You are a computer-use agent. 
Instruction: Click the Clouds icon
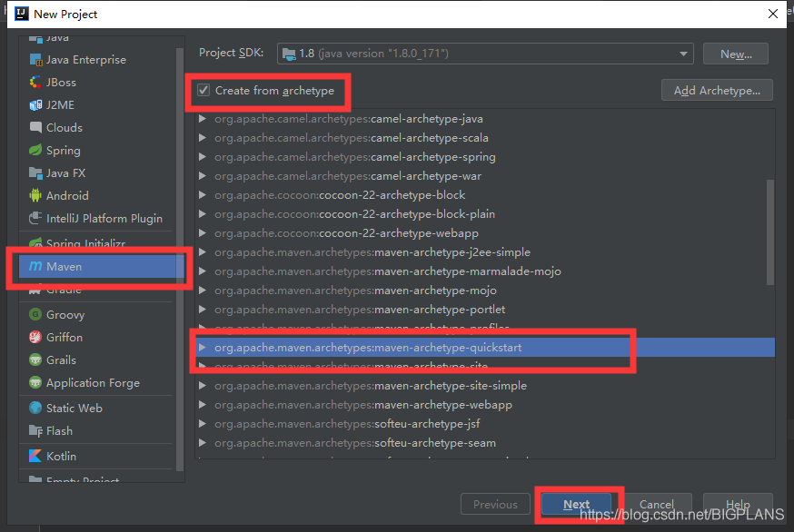click(x=35, y=128)
